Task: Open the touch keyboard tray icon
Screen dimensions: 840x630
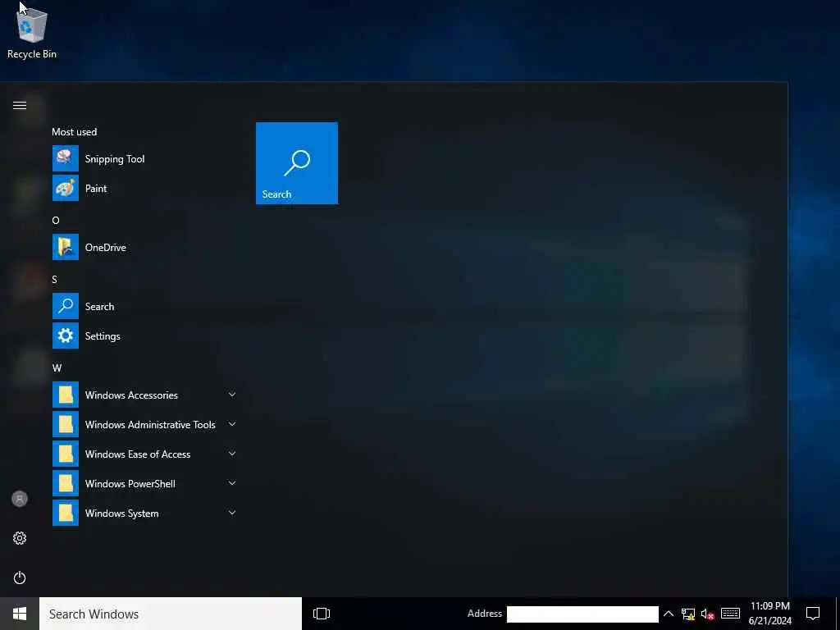Action: tap(730, 614)
